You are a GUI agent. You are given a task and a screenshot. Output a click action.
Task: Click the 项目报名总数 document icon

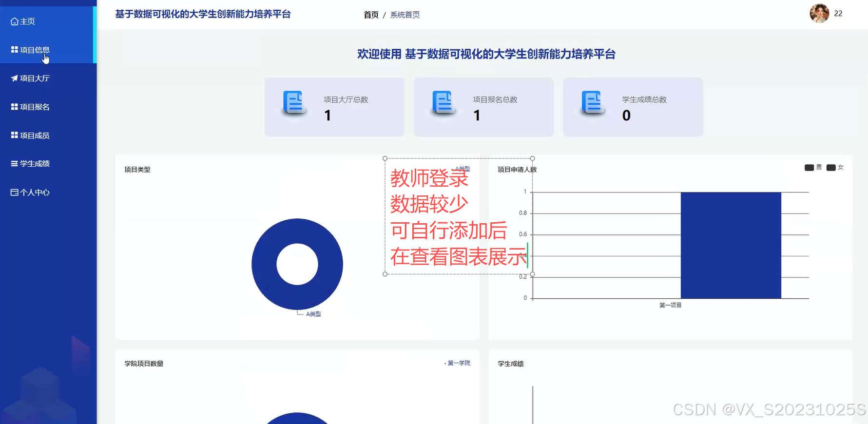coord(444,103)
